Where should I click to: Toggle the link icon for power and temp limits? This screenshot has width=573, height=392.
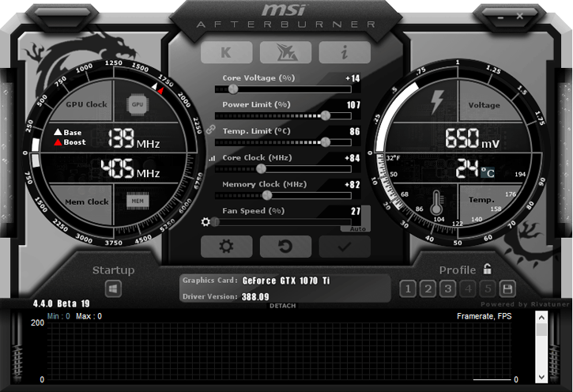click(210, 130)
